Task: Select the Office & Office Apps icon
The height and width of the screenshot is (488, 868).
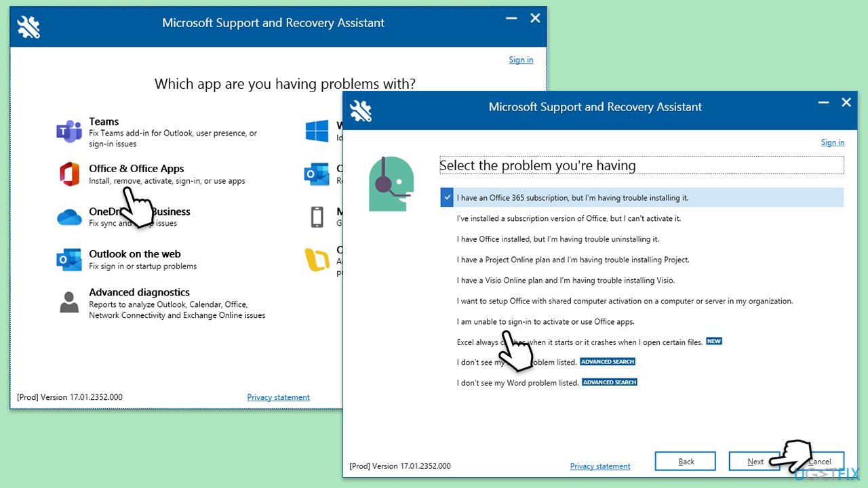Action: pyautogui.click(x=69, y=174)
